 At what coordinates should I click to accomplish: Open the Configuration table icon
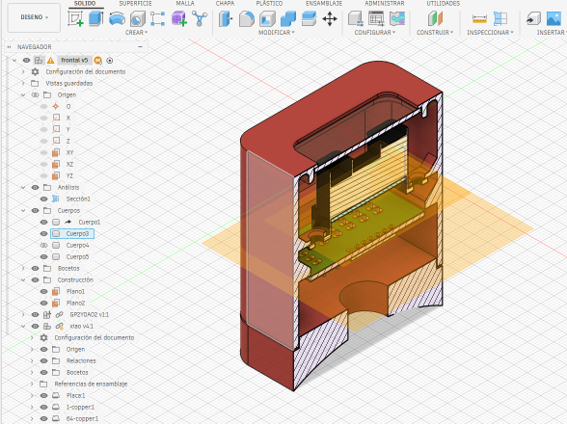click(376, 19)
